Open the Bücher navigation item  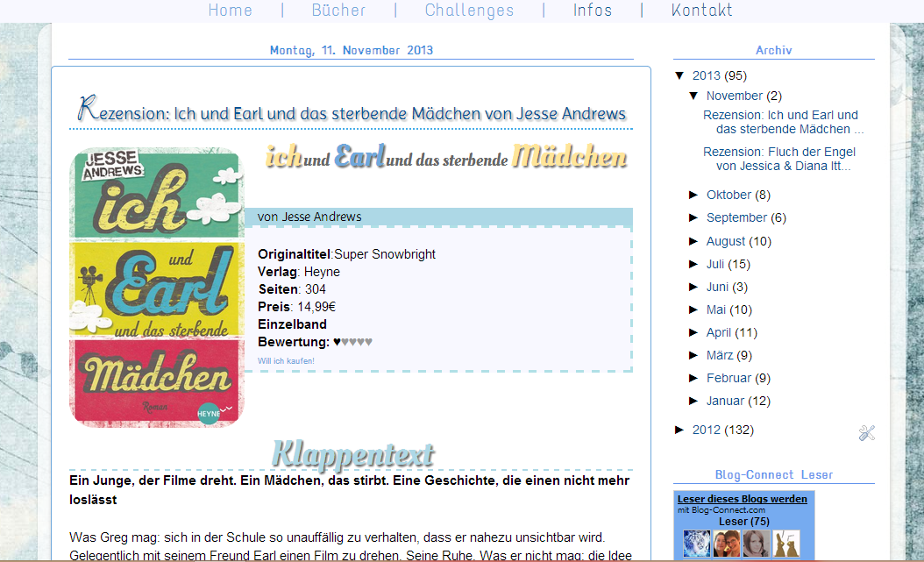[338, 10]
